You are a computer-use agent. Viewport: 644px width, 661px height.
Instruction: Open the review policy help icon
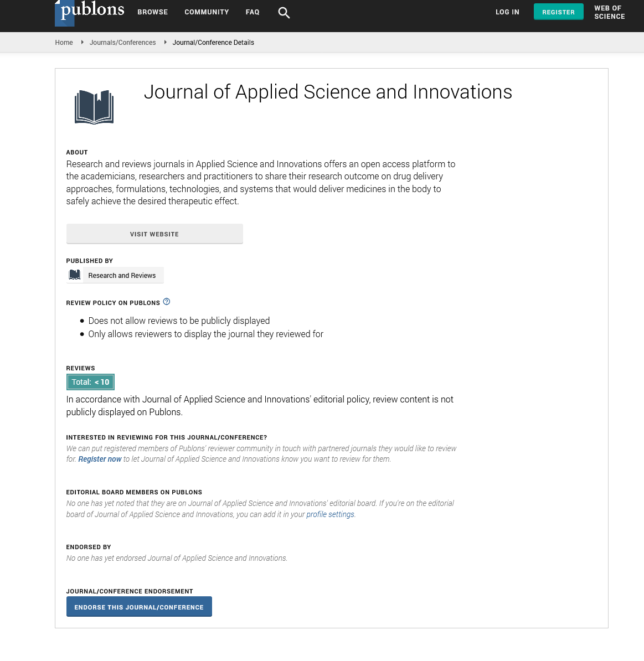tap(167, 302)
